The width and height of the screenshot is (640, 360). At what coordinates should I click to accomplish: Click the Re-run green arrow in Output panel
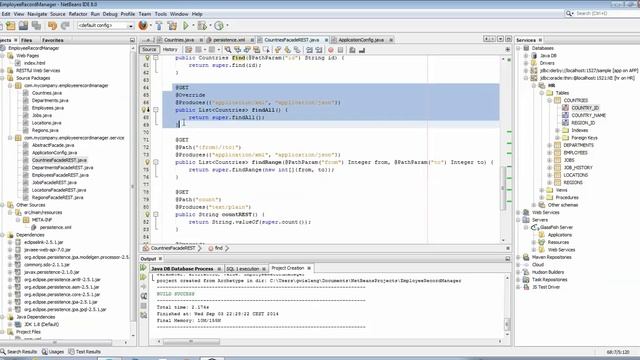tap(144, 268)
